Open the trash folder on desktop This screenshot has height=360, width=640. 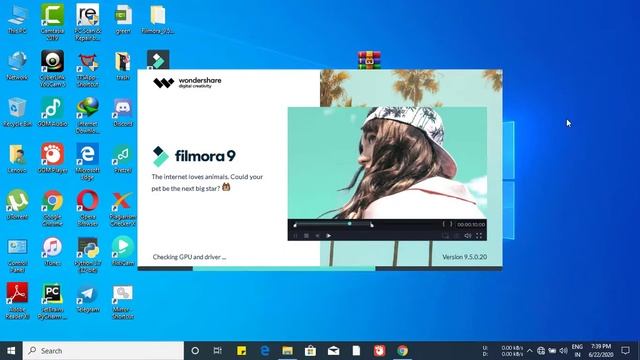tap(123, 65)
